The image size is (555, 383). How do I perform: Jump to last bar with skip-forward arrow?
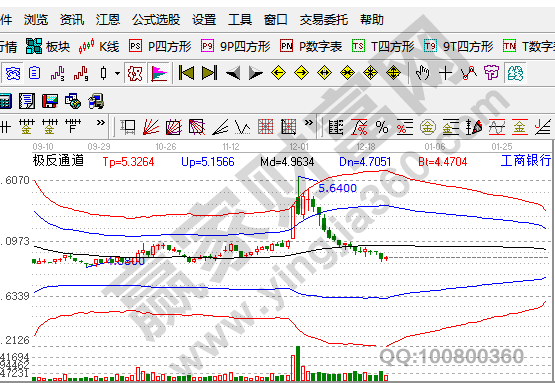click(209, 73)
